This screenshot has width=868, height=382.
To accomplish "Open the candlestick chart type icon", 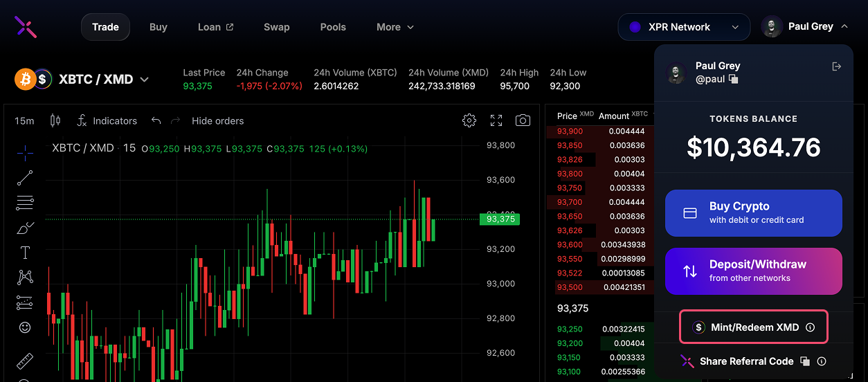I will pyautogui.click(x=55, y=120).
